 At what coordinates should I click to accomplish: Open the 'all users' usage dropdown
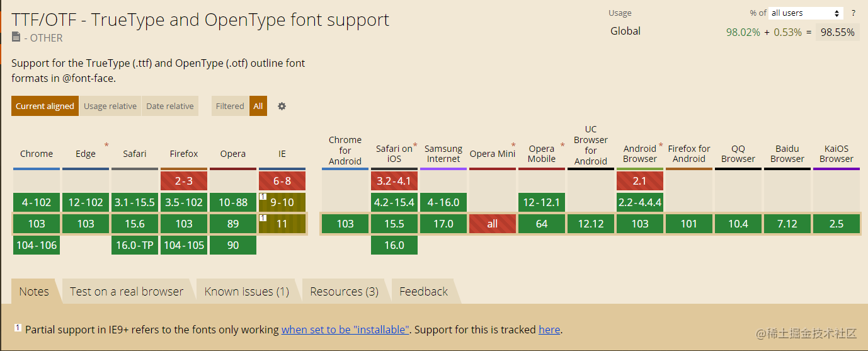(806, 13)
